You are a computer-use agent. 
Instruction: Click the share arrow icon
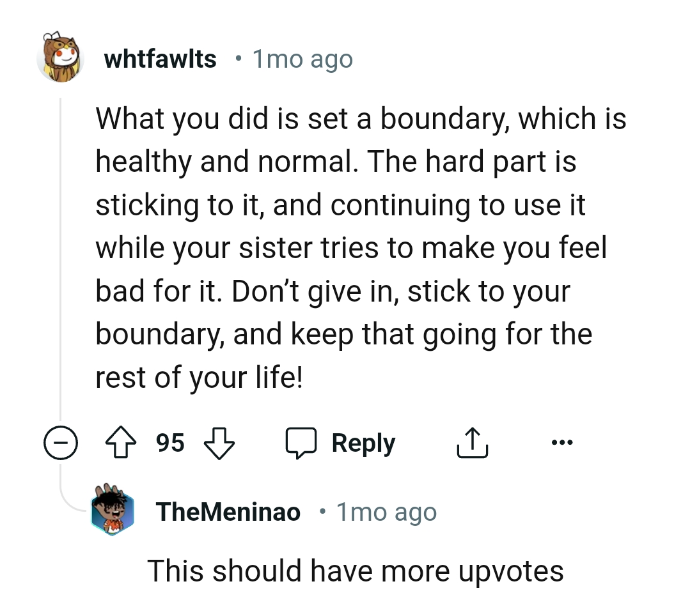[472, 442]
